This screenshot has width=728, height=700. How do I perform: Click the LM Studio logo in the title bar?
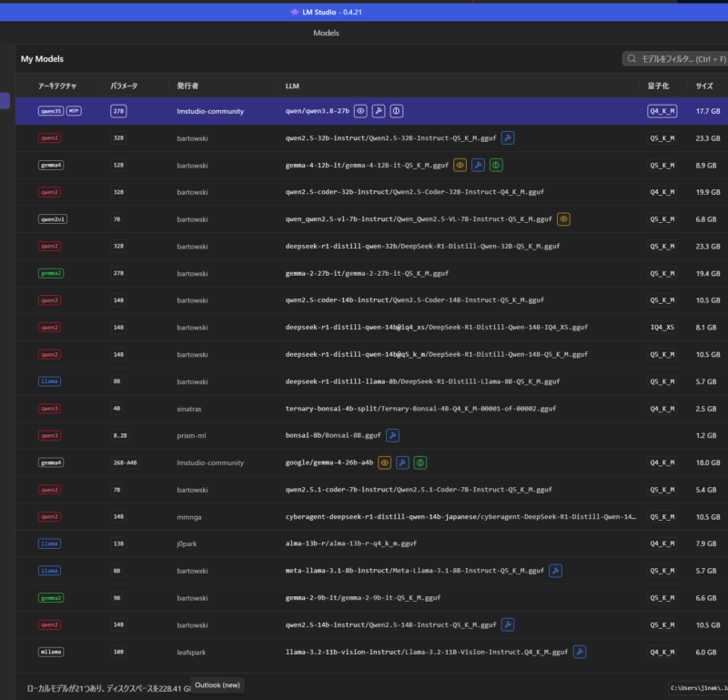tap(294, 12)
